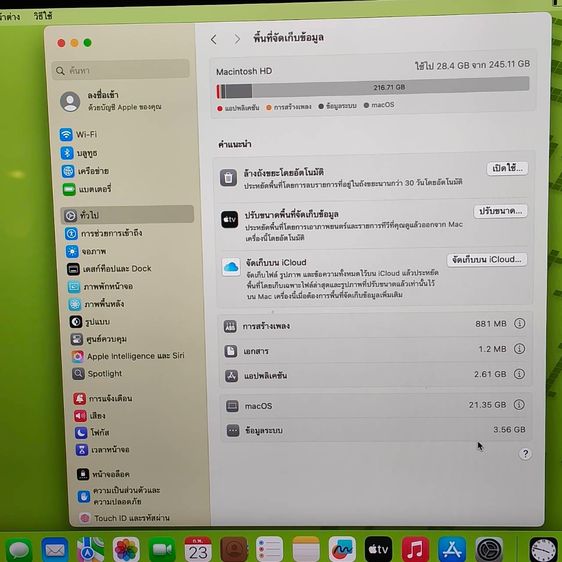Show info for การสร้างเพลง 881 MB
The height and width of the screenshot is (562, 562).
pos(520,323)
